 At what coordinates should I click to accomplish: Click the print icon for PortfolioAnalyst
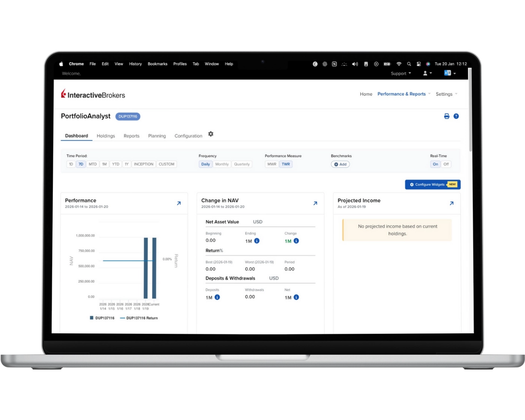click(446, 116)
